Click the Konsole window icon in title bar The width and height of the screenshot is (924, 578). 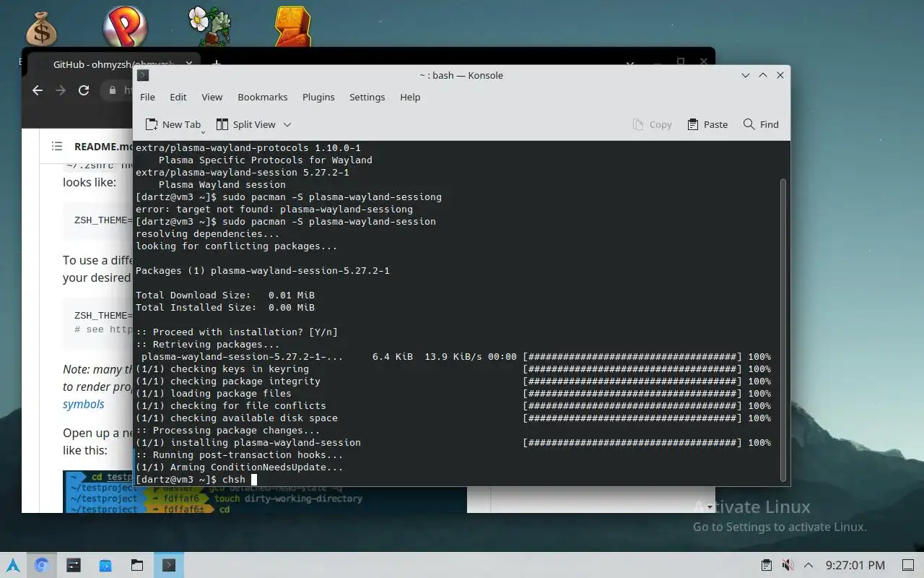[x=143, y=75]
